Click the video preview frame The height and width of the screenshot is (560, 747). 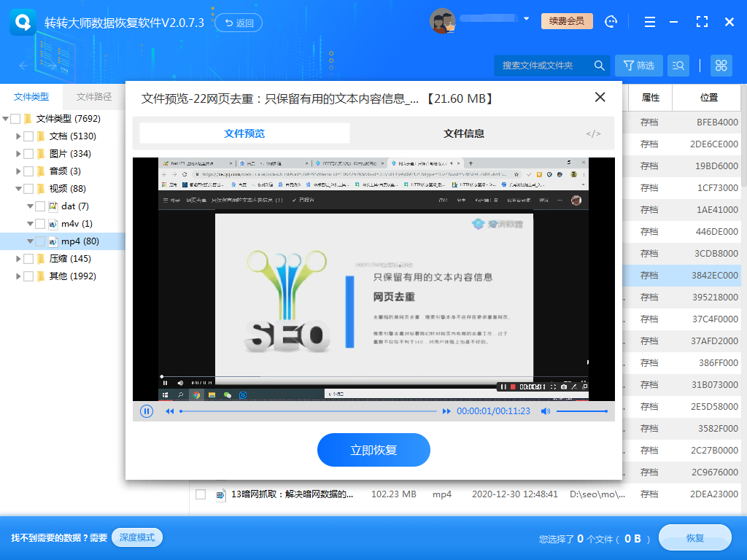pos(373,279)
